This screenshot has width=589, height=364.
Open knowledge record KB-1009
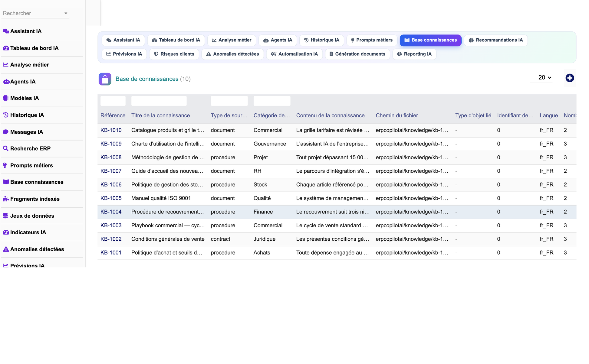[x=111, y=144]
